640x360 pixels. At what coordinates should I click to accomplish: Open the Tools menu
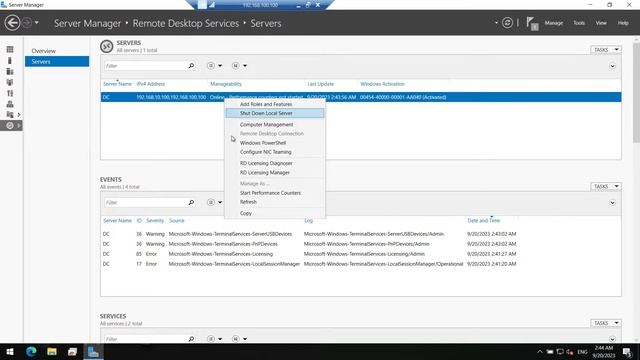[x=579, y=23]
